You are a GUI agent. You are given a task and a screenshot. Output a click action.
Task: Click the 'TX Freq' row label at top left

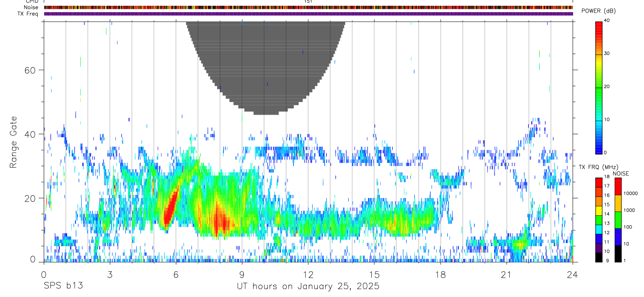tap(28, 14)
